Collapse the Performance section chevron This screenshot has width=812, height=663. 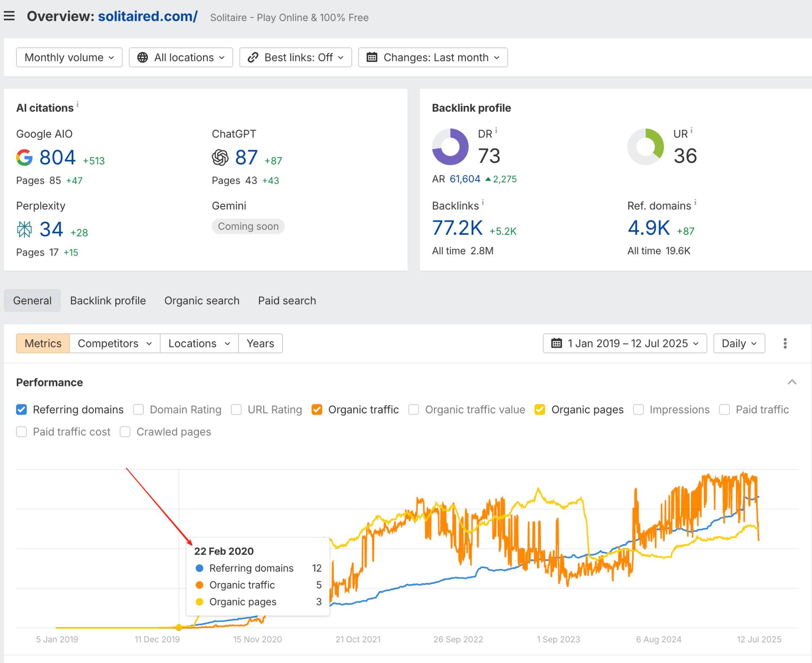792,382
